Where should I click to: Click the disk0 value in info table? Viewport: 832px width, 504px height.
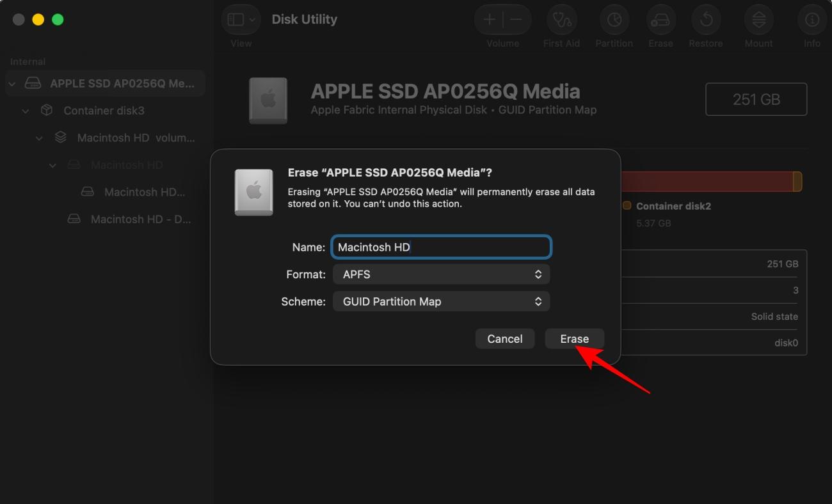coord(786,343)
